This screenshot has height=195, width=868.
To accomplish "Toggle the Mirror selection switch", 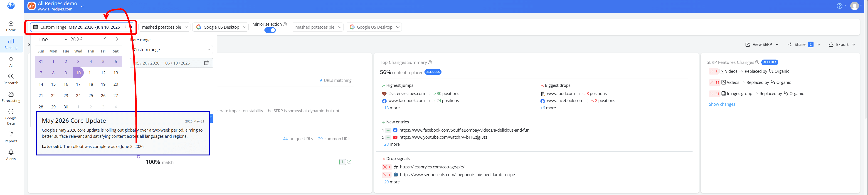I will click(x=270, y=30).
